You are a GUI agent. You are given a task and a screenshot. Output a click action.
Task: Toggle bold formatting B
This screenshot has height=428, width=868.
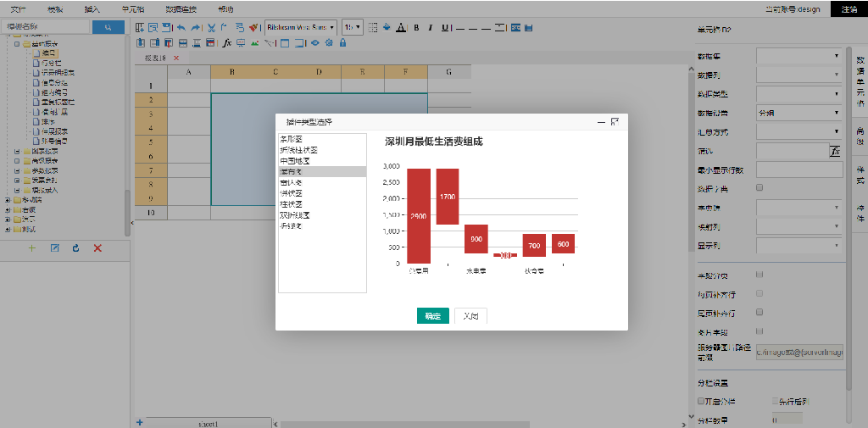coord(416,28)
